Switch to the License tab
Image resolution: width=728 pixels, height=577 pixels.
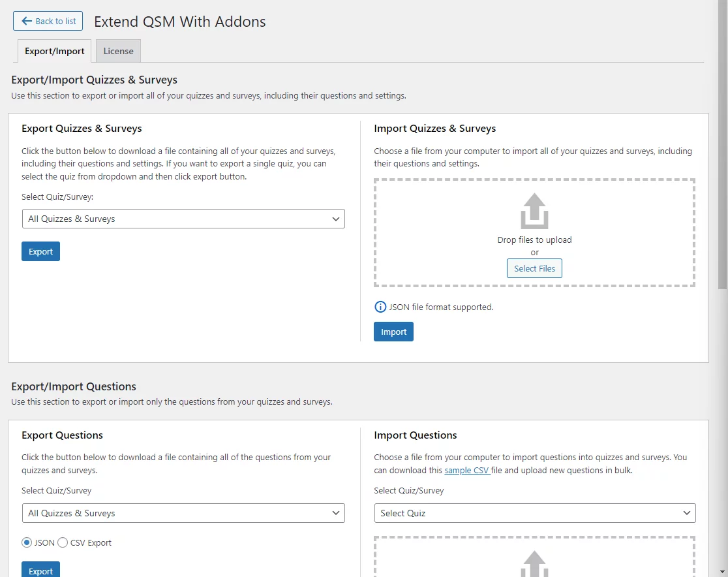[x=118, y=51]
